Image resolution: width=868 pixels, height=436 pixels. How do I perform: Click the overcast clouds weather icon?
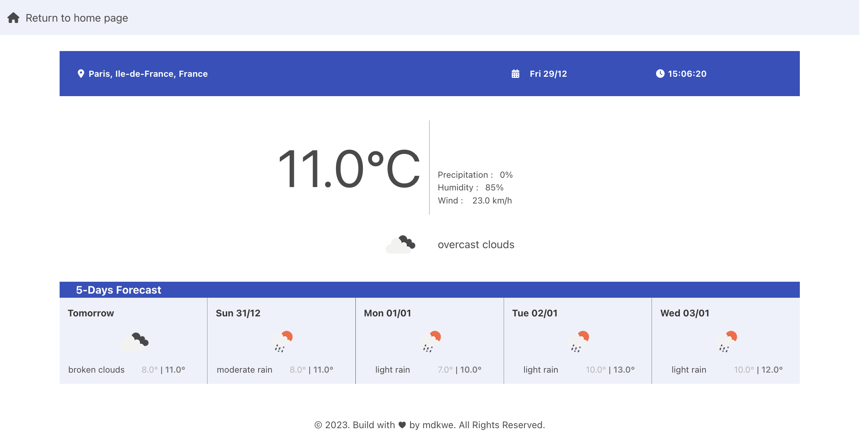click(400, 244)
